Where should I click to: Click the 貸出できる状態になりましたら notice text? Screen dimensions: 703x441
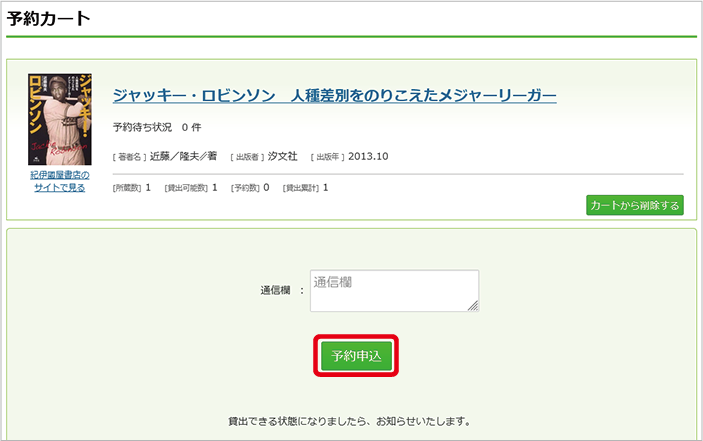349,421
